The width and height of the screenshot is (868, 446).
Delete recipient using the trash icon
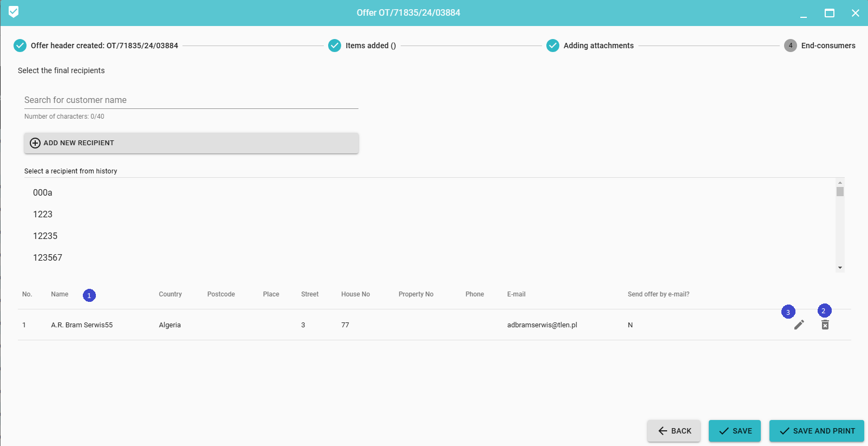pyautogui.click(x=825, y=325)
